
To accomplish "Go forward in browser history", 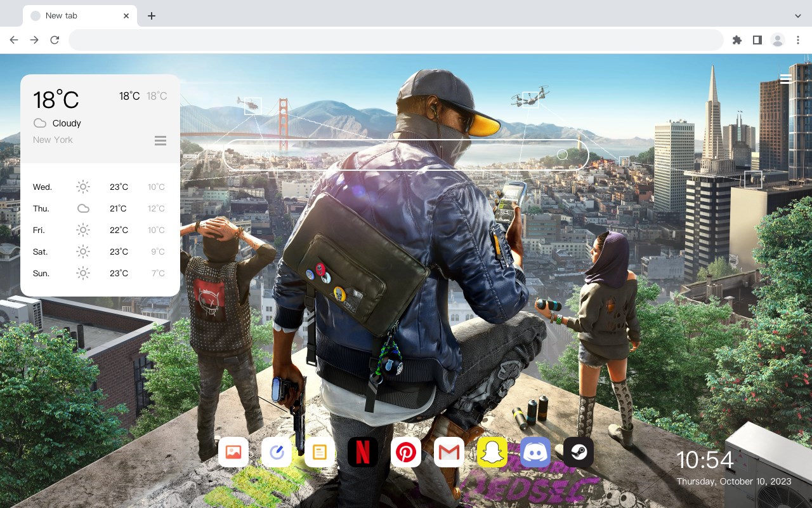I will [34, 40].
